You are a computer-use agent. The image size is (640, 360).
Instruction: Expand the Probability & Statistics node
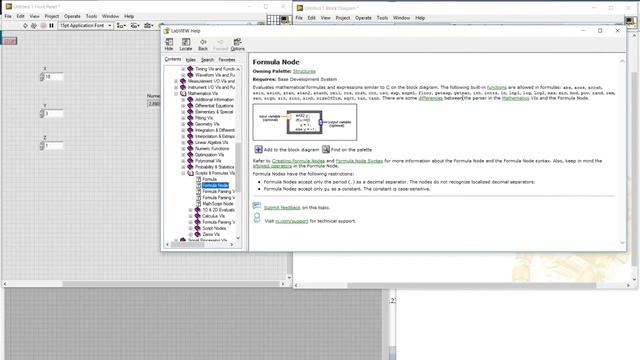pos(183,167)
